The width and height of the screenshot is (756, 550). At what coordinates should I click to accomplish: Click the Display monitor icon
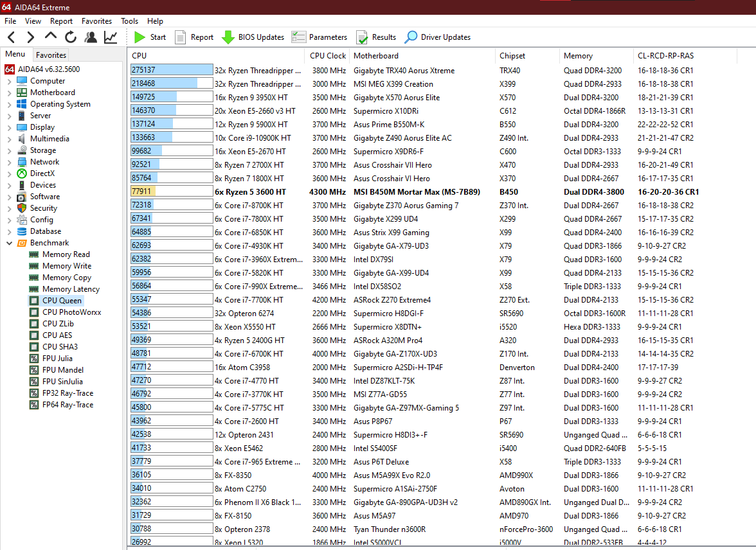click(22, 127)
